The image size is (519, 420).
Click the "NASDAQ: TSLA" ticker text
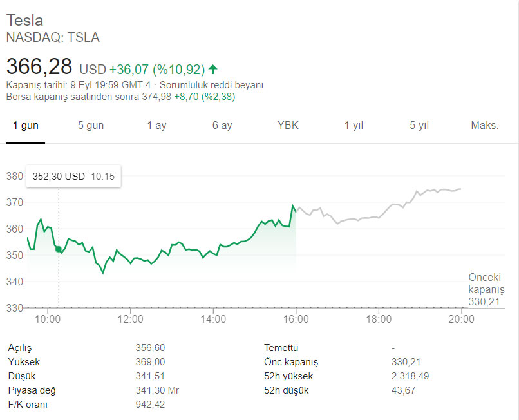53,37
